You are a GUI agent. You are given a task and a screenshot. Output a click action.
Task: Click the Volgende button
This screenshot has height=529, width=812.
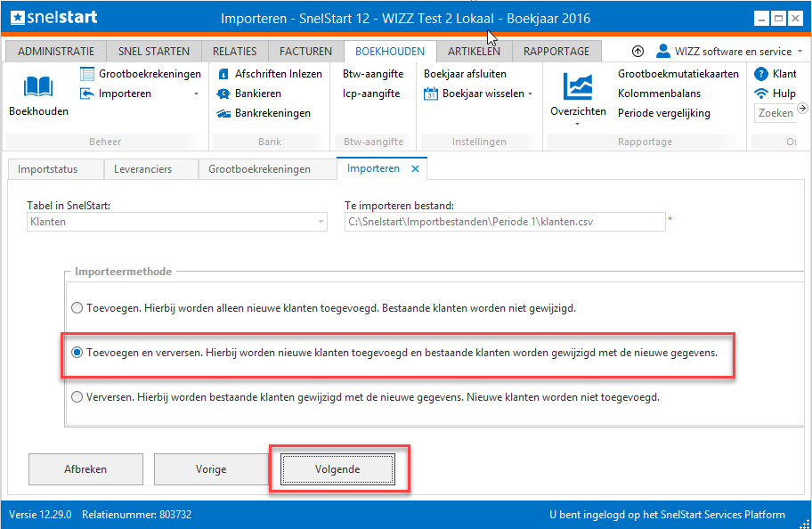[x=338, y=469]
